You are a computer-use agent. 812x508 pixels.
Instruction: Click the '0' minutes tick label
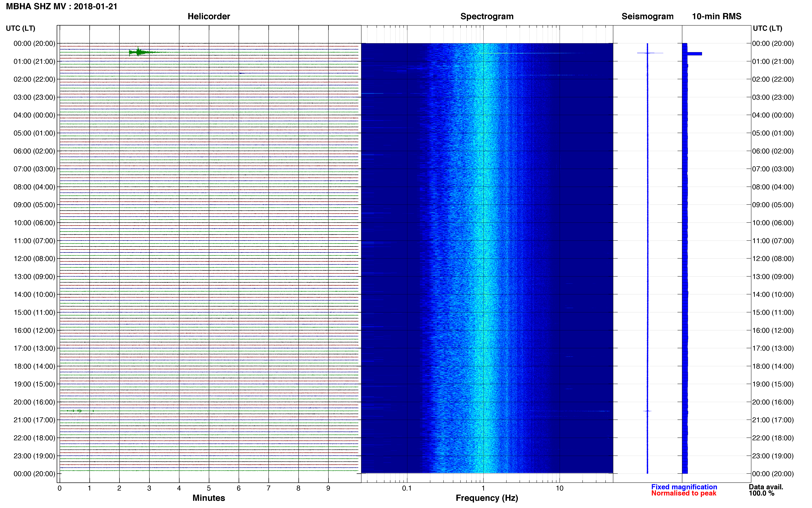pos(59,488)
